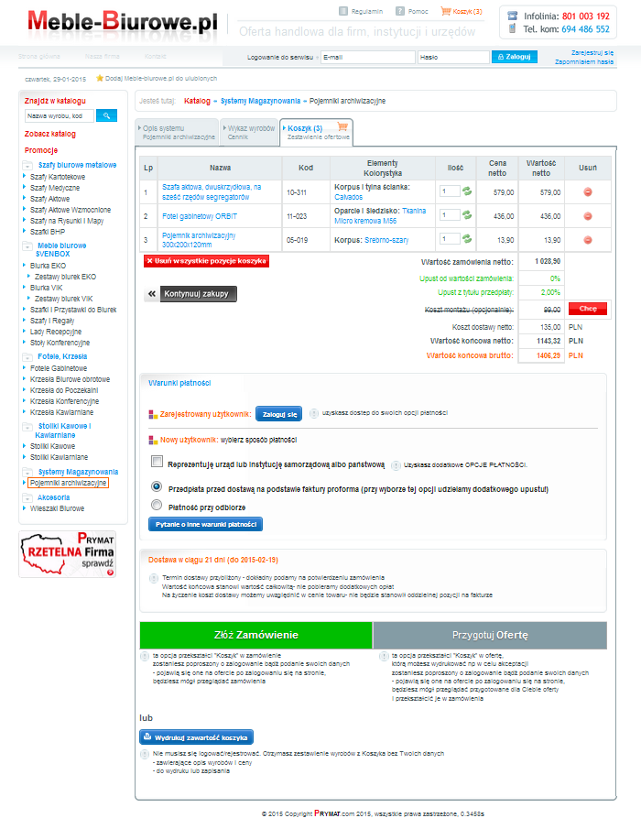The image size is (641, 840).
Task: Toggle the Fotele, Krzesła category expander
Action: tap(29, 356)
